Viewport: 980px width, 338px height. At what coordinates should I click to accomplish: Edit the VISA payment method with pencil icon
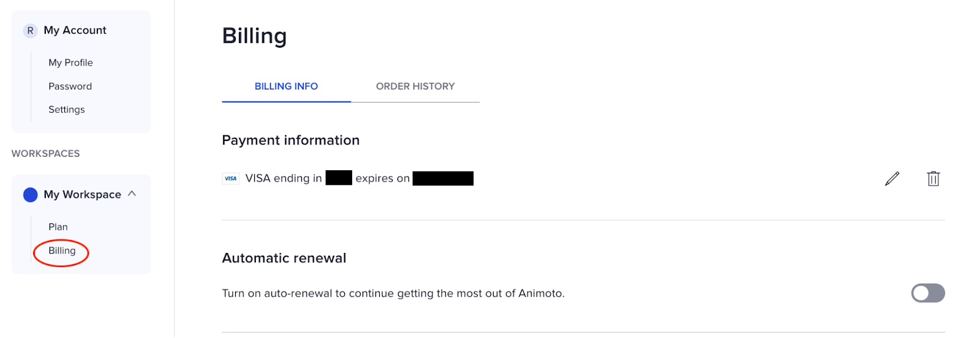point(892,179)
